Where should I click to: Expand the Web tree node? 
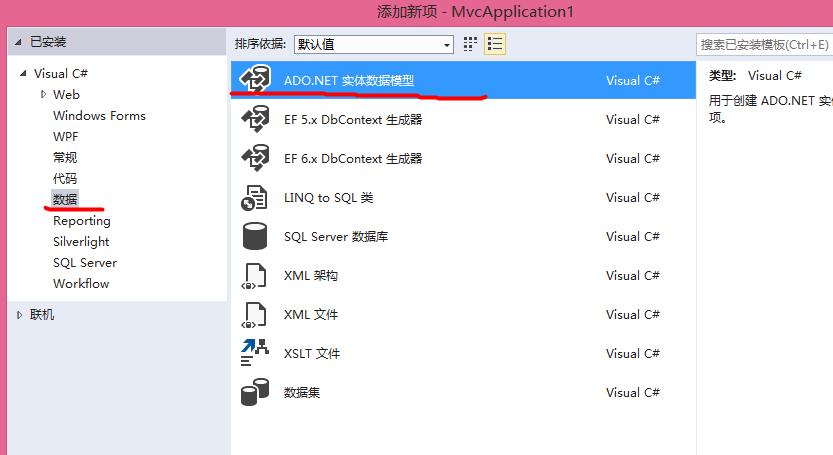44,94
